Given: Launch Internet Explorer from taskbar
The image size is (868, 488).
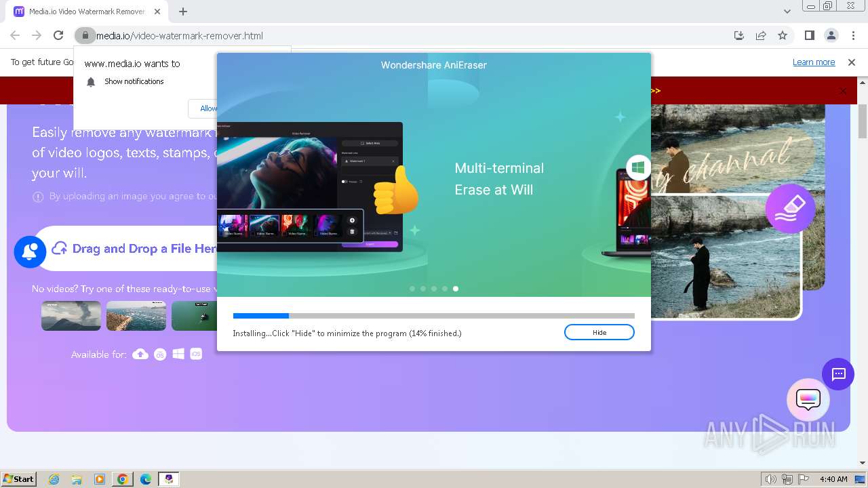Looking at the screenshot, I should [54, 479].
